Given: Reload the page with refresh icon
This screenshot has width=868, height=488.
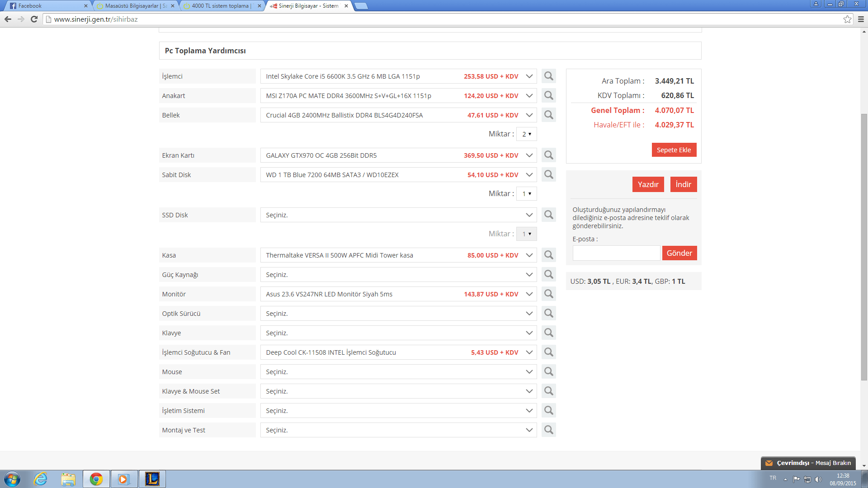Looking at the screenshot, I should [34, 19].
